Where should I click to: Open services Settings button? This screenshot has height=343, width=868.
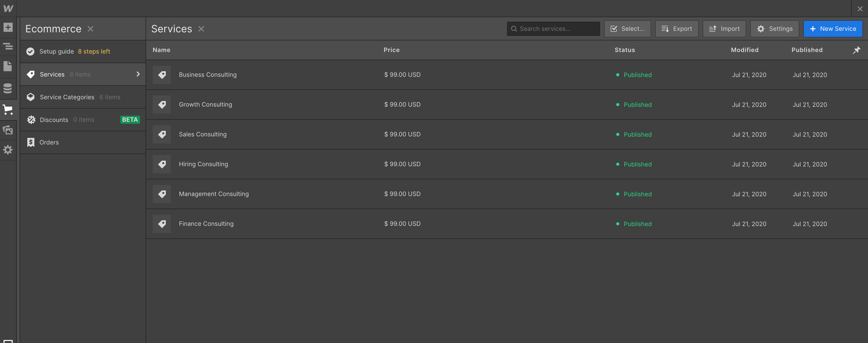coord(774,29)
